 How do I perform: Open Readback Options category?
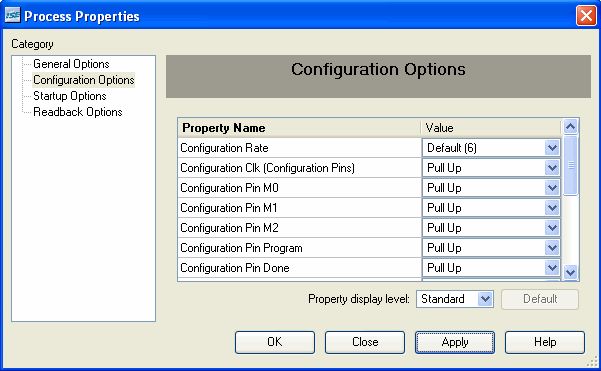click(x=78, y=112)
